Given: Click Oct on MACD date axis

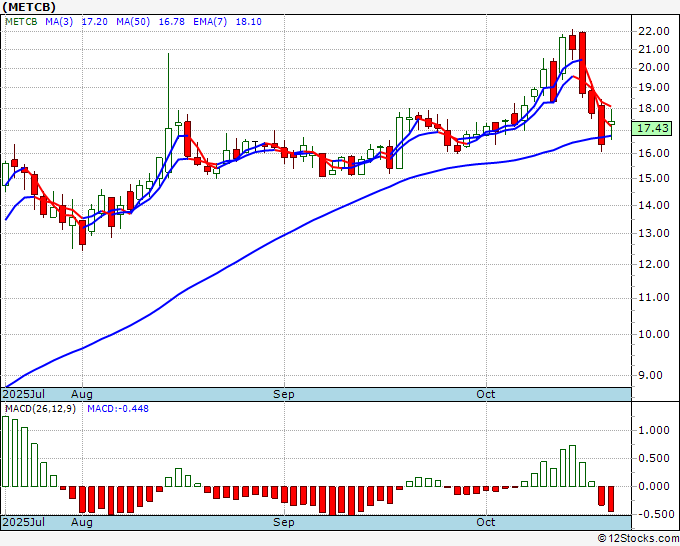Looking at the screenshot, I should [x=485, y=522].
